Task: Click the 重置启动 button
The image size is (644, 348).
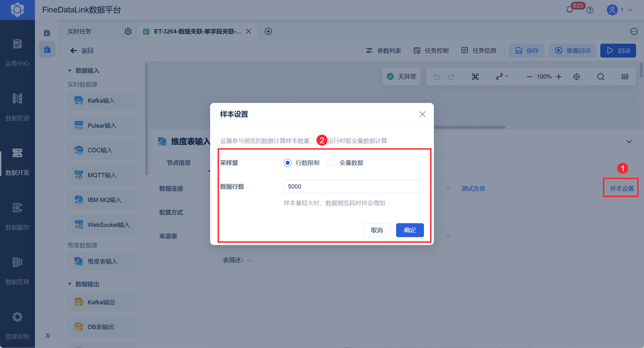Action: point(572,50)
